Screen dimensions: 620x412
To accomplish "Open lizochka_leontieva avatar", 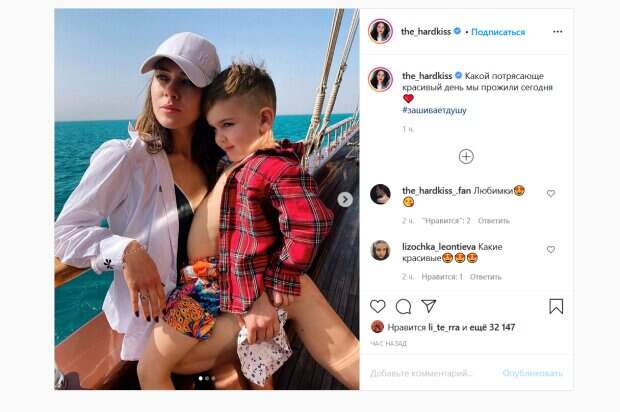I will click(x=380, y=250).
